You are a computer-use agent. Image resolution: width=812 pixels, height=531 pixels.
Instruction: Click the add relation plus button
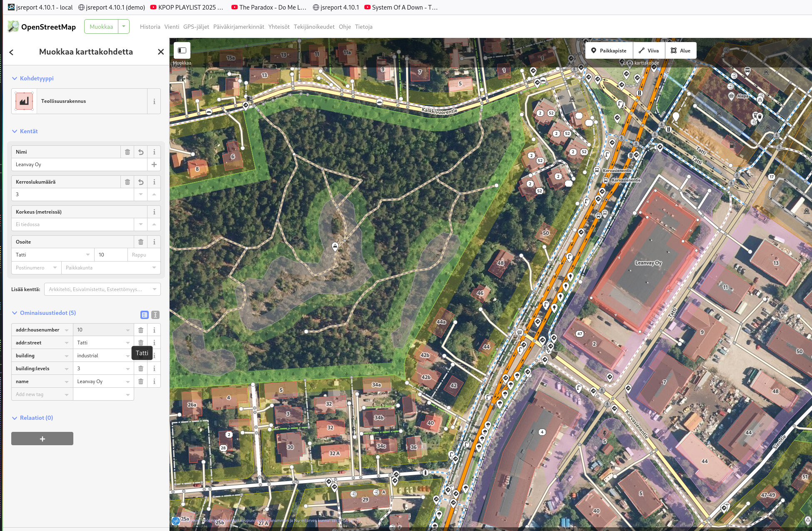pos(42,439)
